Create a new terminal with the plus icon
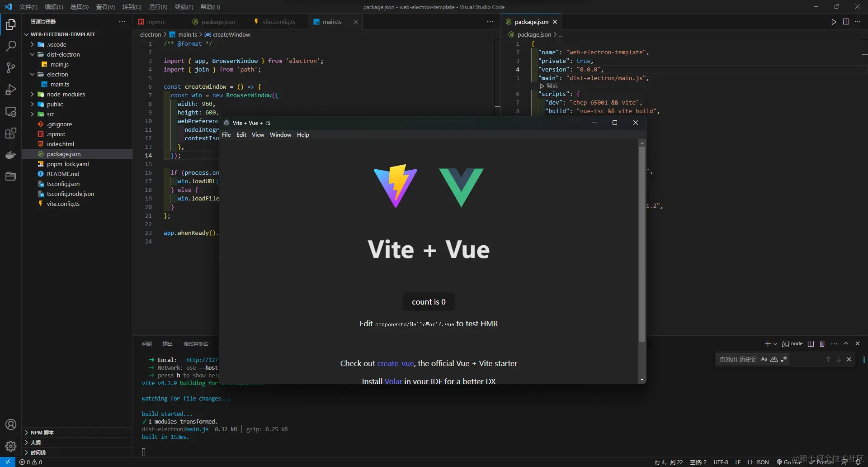The image size is (868, 467). 767,344
